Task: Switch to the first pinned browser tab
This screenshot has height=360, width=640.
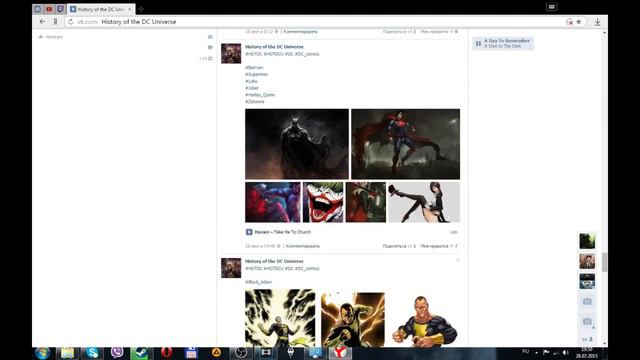Action: (x=38, y=9)
